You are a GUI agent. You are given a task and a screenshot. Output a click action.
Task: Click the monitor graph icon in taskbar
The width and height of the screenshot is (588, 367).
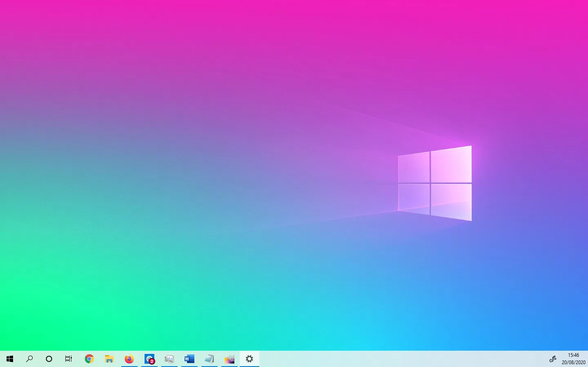coord(169,359)
